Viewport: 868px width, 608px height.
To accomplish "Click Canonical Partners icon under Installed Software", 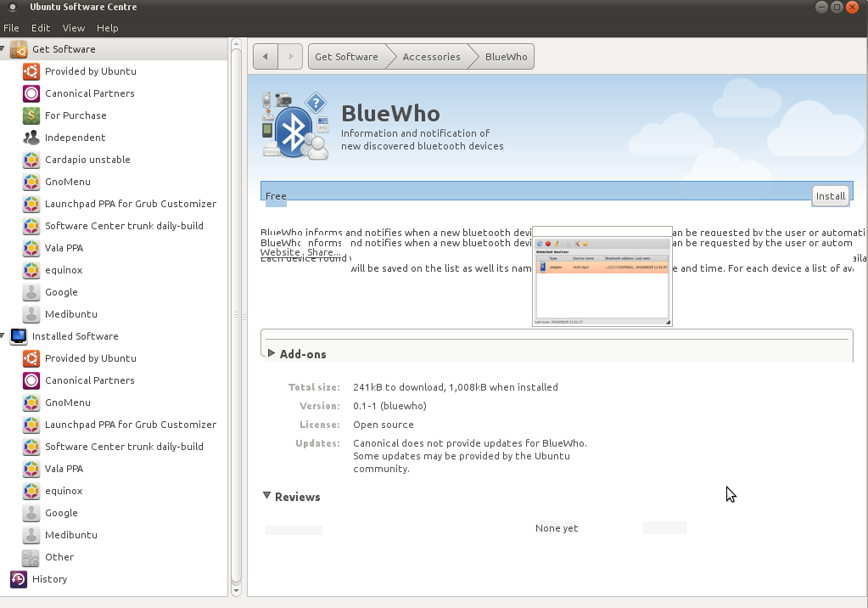I will click(x=31, y=380).
